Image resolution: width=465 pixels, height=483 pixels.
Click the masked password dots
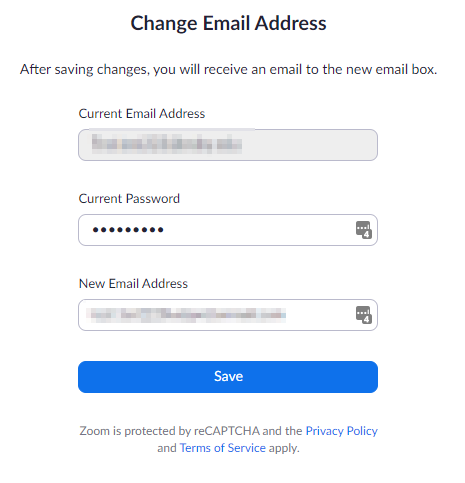(128, 230)
